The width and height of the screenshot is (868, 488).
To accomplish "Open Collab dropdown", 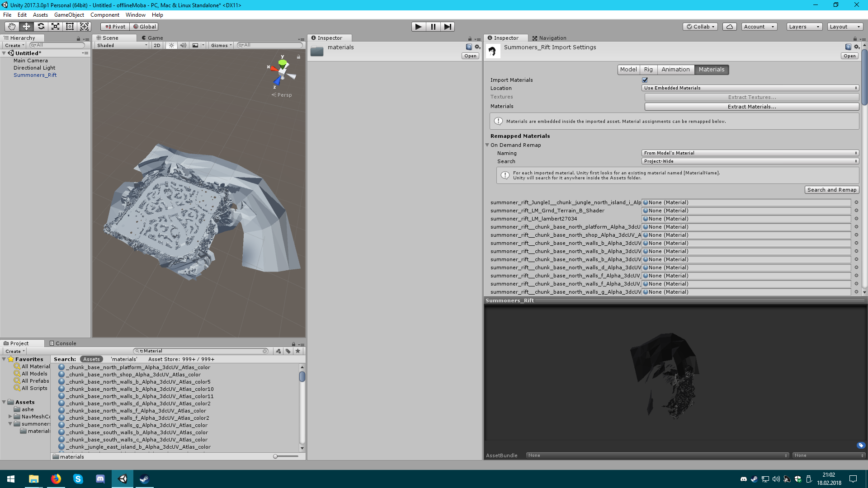I will [x=700, y=27].
